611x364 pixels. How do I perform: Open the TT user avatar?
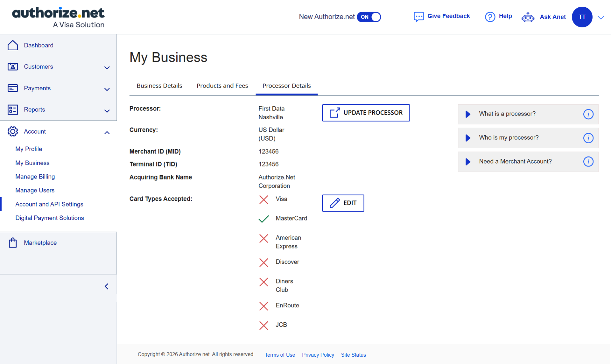click(582, 17)
